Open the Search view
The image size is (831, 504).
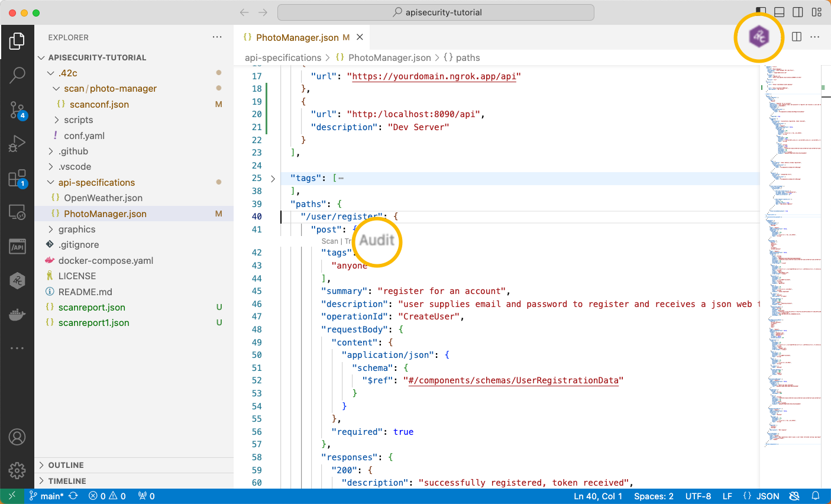click(17, 75)
